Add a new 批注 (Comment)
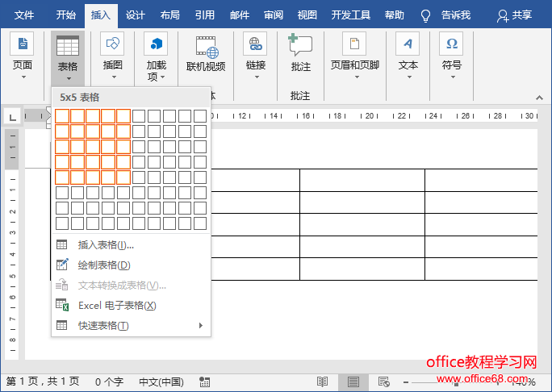 (300, 52)
